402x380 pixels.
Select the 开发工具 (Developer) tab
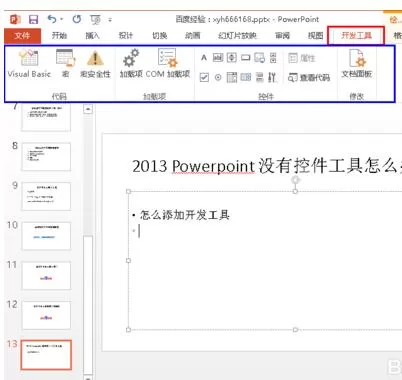click(x=356, y=35)
